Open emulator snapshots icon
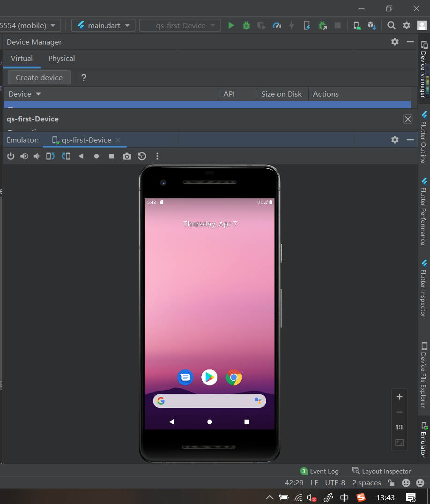Screen dimensions: 430x504 click(142, 156)
